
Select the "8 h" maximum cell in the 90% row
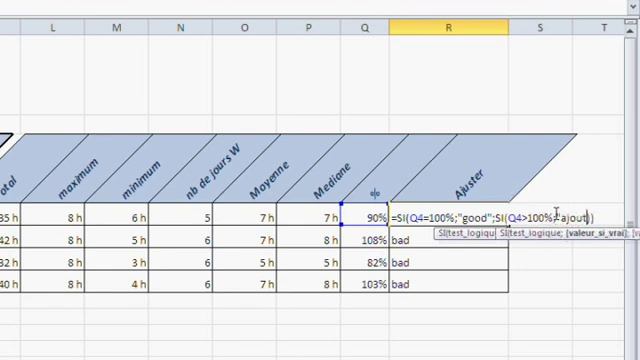(53, 214)
